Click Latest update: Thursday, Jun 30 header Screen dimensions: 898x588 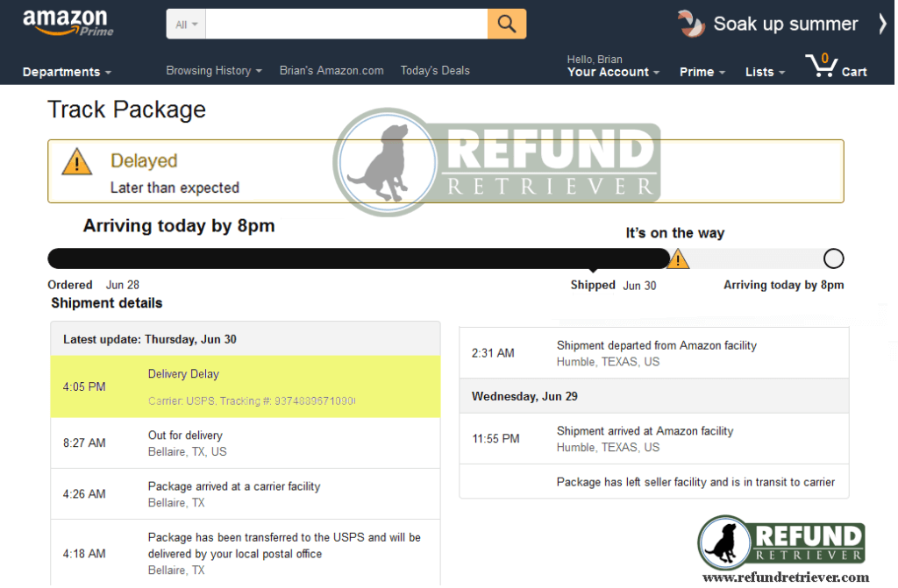pyautogui.click(x=246, y=339)
